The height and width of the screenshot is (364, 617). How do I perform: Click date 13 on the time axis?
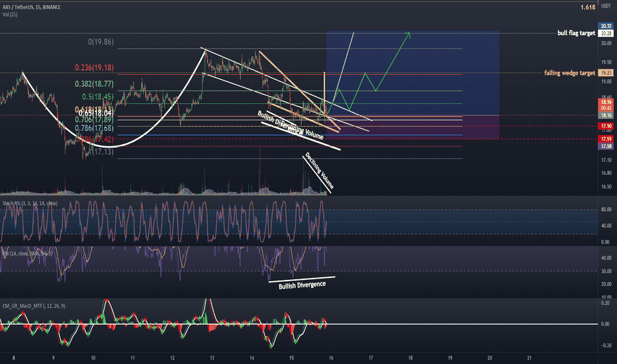pyautogui.click(x=212, y=358)
